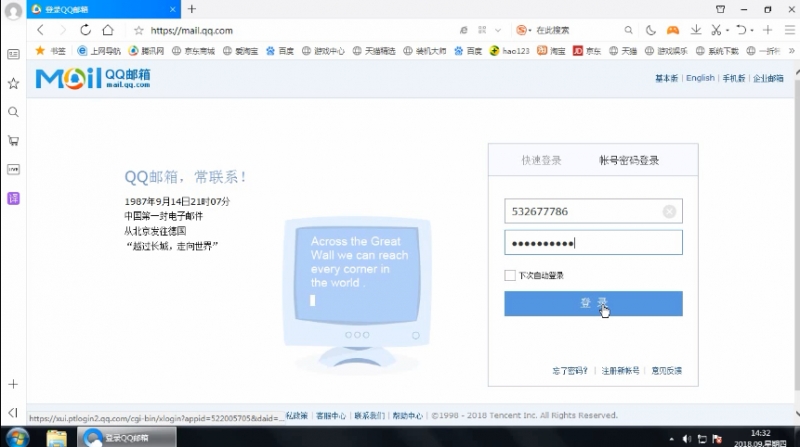Open the 游戏中心 bookmark

click(x=323, y=51)
